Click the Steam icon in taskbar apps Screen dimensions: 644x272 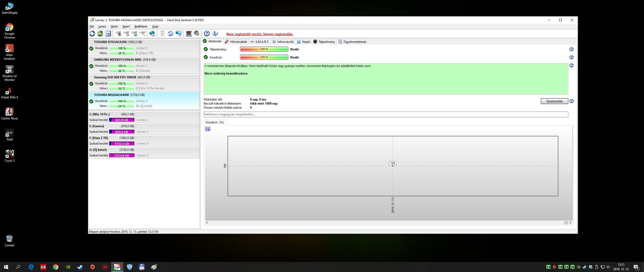pos(80,267)
